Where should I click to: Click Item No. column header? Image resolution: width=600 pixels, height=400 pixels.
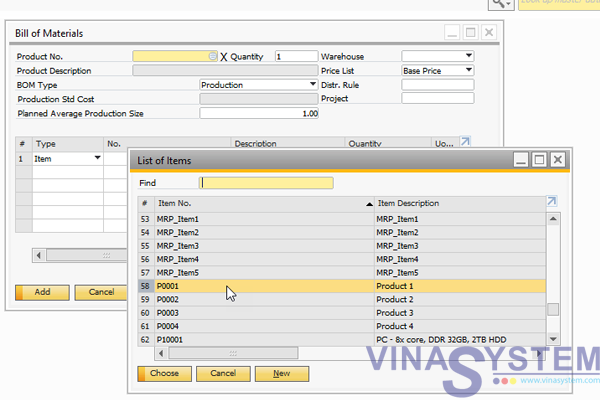tap(264, 204)
